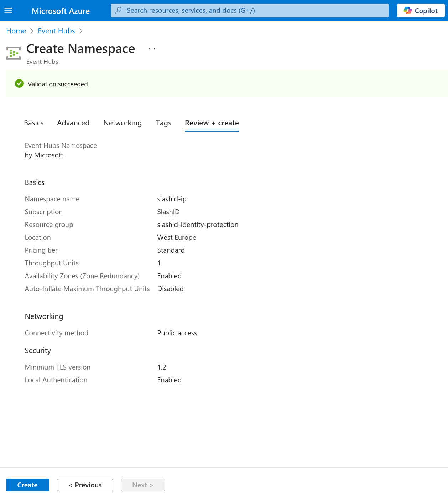
Task: Go back with the Previous button
Action: coord(85,485)
